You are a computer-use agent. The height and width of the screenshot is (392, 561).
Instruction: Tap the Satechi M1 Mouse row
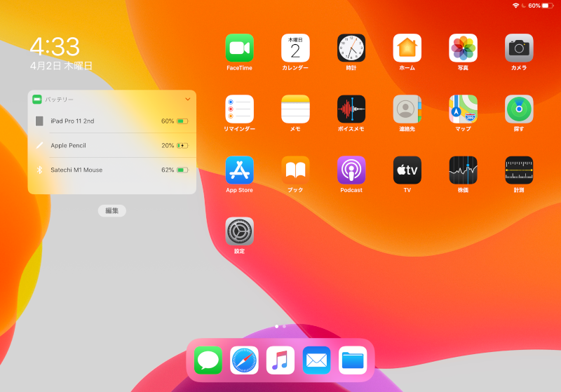pos(112,170)
